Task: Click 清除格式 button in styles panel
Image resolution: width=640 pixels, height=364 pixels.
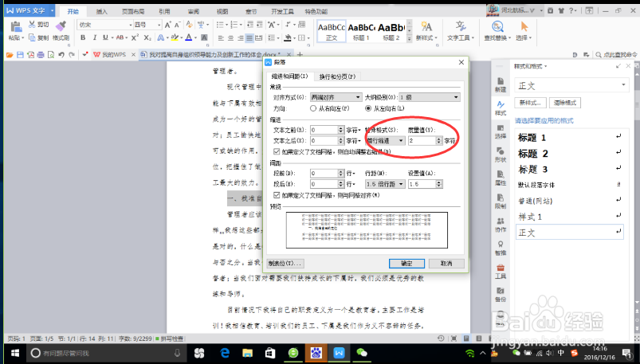Action: (x=565, y=103)
